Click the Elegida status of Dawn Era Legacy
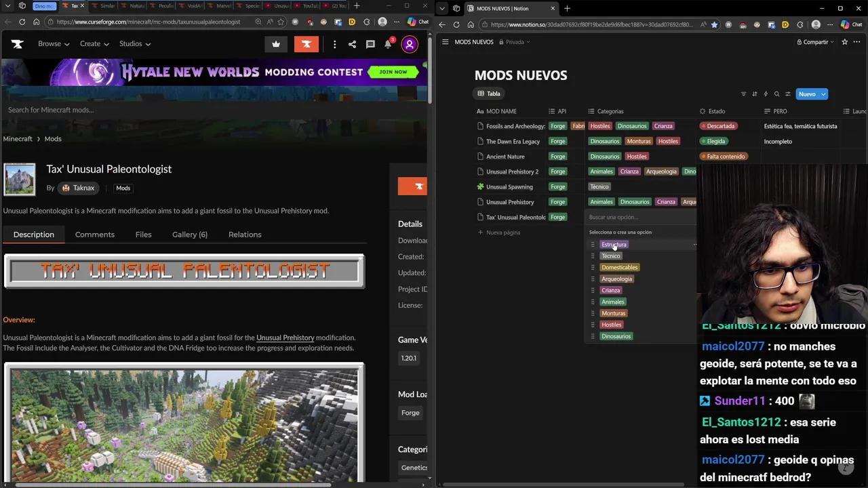The width and height of the screenshot is (868, 488). [x=713, y=142]
